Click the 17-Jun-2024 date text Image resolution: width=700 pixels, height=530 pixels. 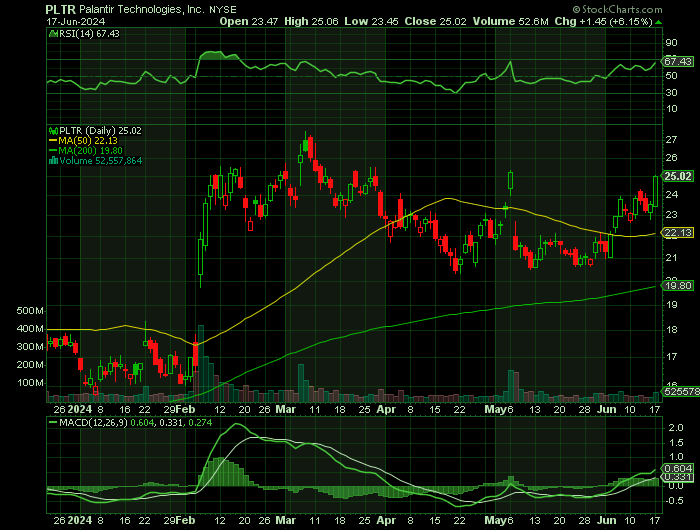point(75,21)
